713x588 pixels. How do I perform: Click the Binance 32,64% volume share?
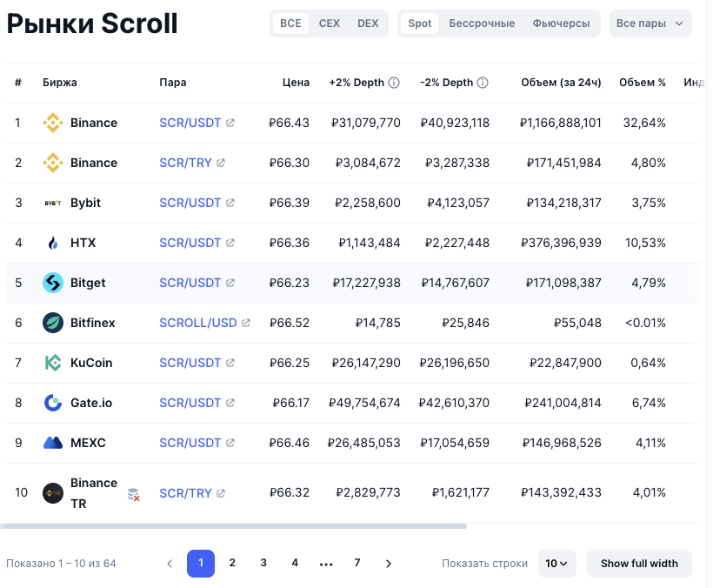pyautogui.click(x=644, y=123)
